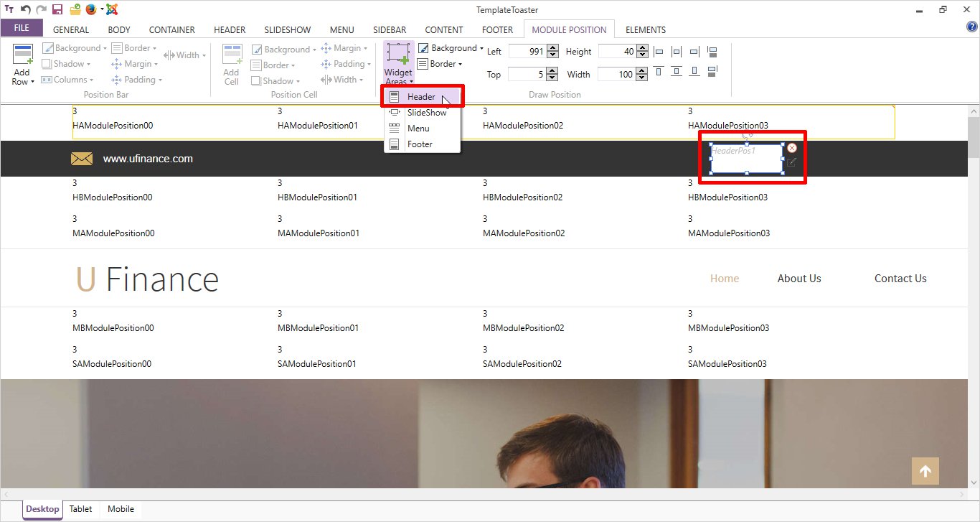Image resolution: width=980 pixels, height=522 pixels.
Task: Open the blue Help question mark icon
Action: click(972, 27)
